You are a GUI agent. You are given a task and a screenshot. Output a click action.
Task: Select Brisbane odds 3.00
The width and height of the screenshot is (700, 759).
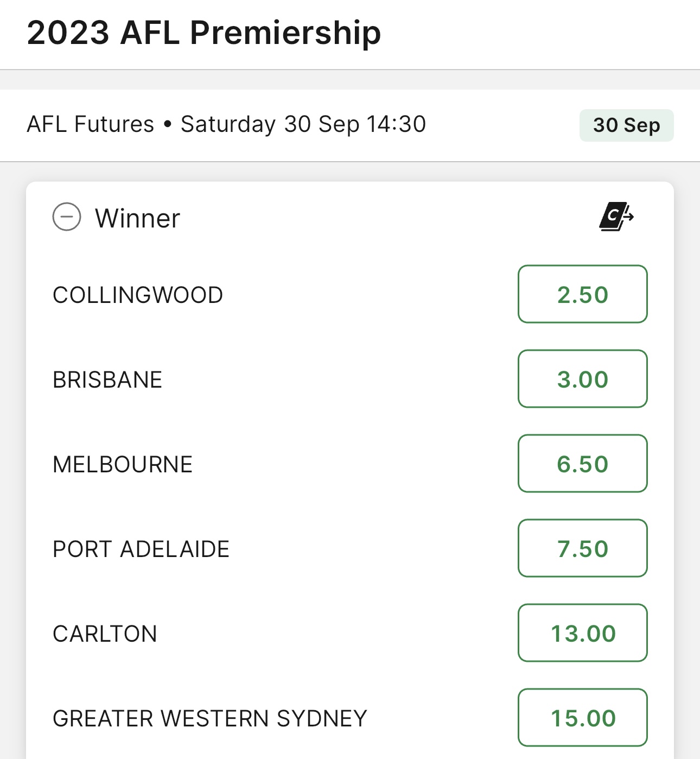click(583, 379)
